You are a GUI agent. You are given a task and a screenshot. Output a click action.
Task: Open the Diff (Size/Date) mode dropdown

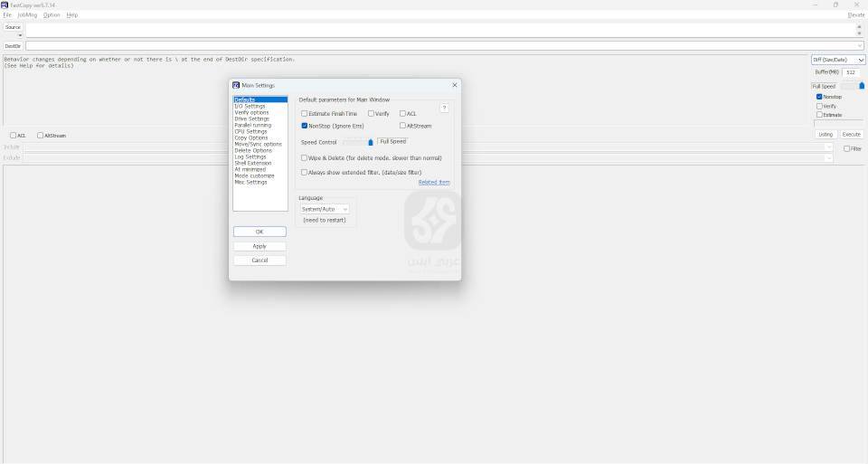[838, 60]
